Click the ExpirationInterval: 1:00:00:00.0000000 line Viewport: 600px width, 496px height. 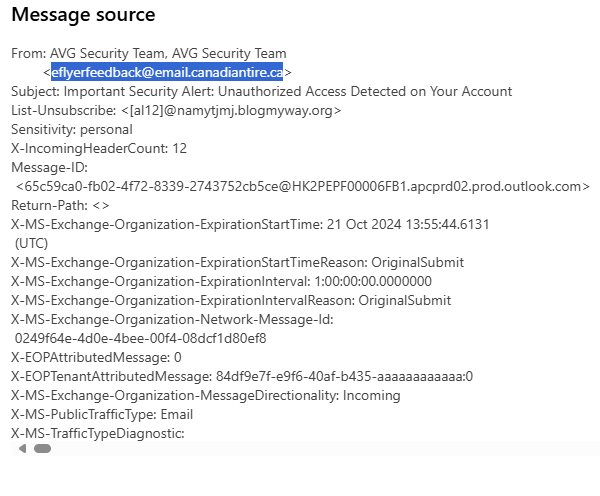pos(222,281)
